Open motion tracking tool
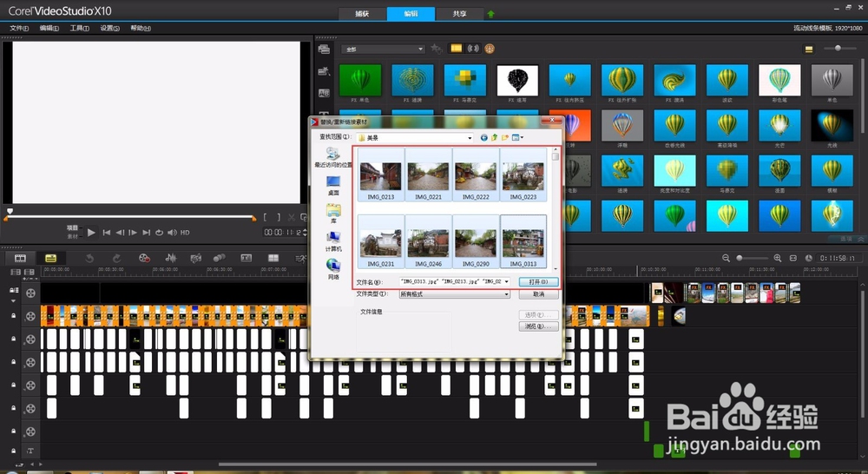 tap(220, 258)
